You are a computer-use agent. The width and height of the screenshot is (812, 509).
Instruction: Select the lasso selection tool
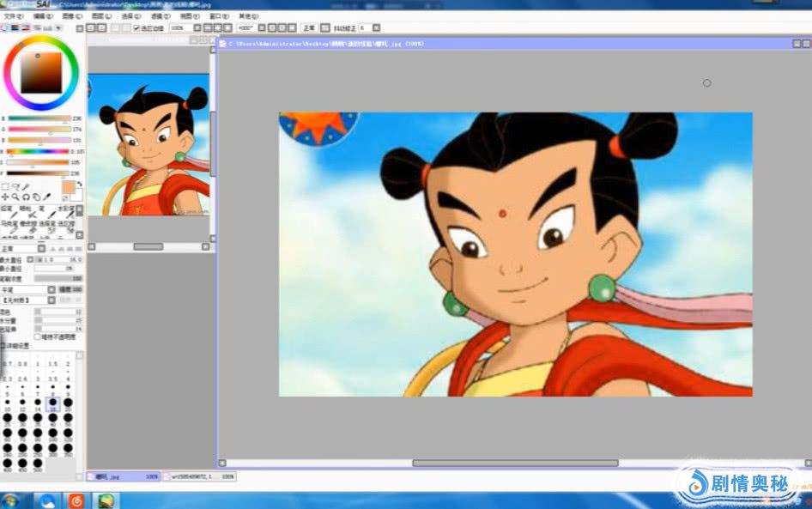(15, 186)
